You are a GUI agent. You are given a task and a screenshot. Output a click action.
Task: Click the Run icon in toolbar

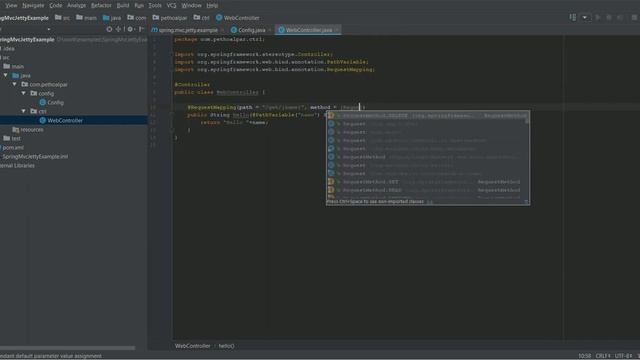(598, 18)
